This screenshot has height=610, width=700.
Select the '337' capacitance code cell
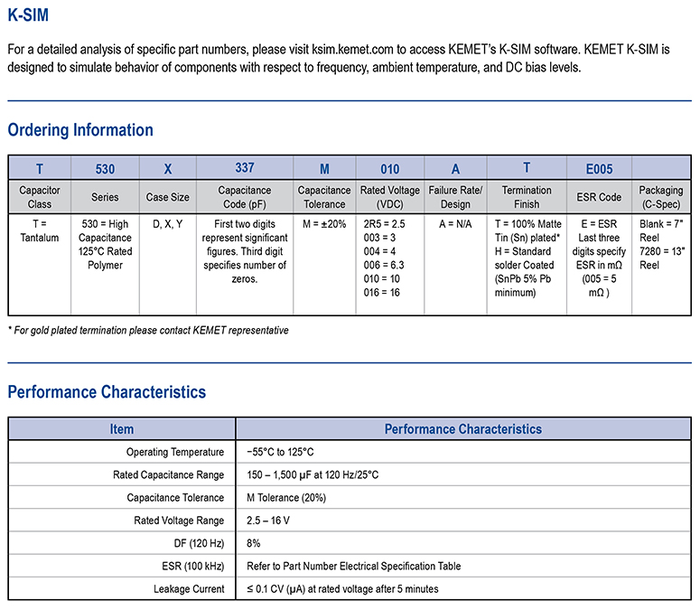245,168
